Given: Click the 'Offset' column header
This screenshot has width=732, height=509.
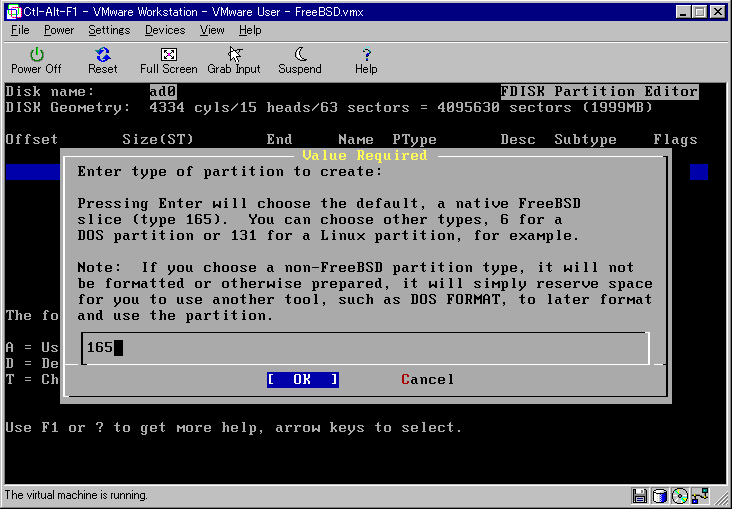Looking at the screenshot, I should [32, 140].
